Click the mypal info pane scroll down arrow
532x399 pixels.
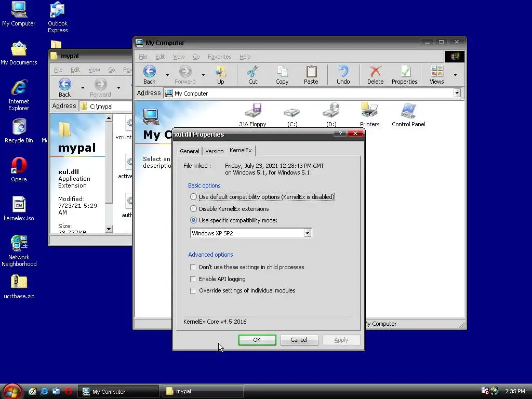click(109, 229)
